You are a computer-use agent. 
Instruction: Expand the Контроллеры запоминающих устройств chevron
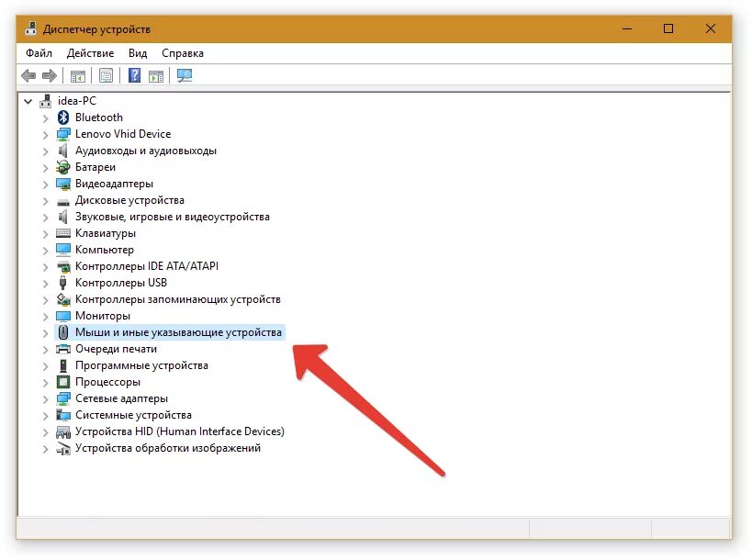pyautogui.click(x=46, y=299)
